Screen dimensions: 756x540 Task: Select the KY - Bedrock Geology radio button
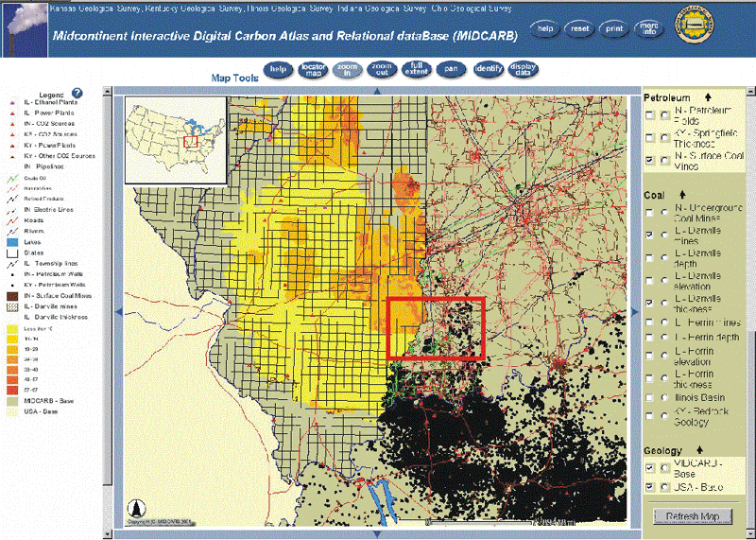click(664, 416)
